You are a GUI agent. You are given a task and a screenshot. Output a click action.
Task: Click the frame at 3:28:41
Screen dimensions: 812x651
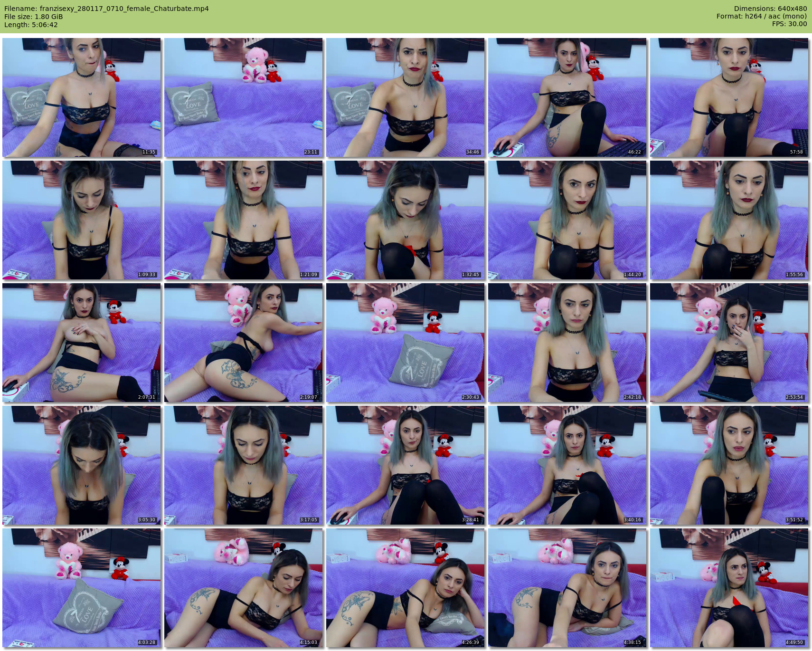pyautogui.click(x=406, y=465)
